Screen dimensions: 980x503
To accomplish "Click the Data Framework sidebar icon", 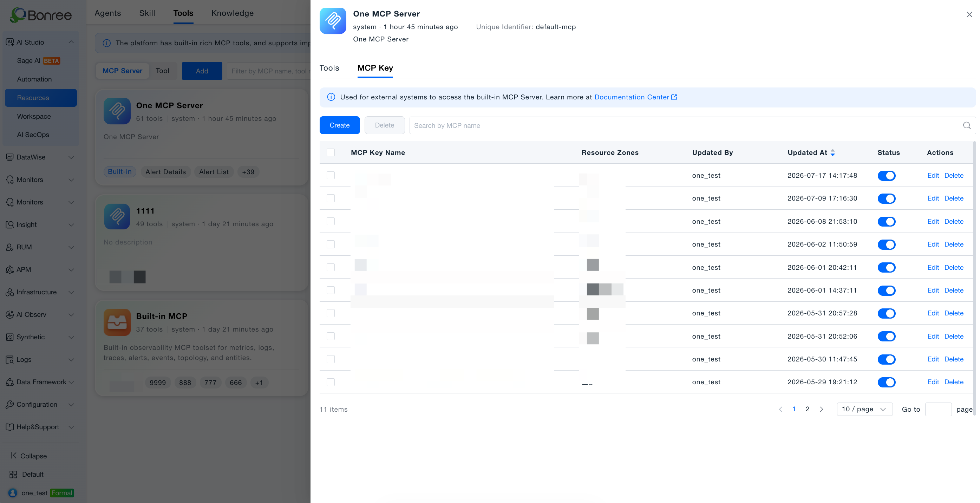I will click(10, 381).
